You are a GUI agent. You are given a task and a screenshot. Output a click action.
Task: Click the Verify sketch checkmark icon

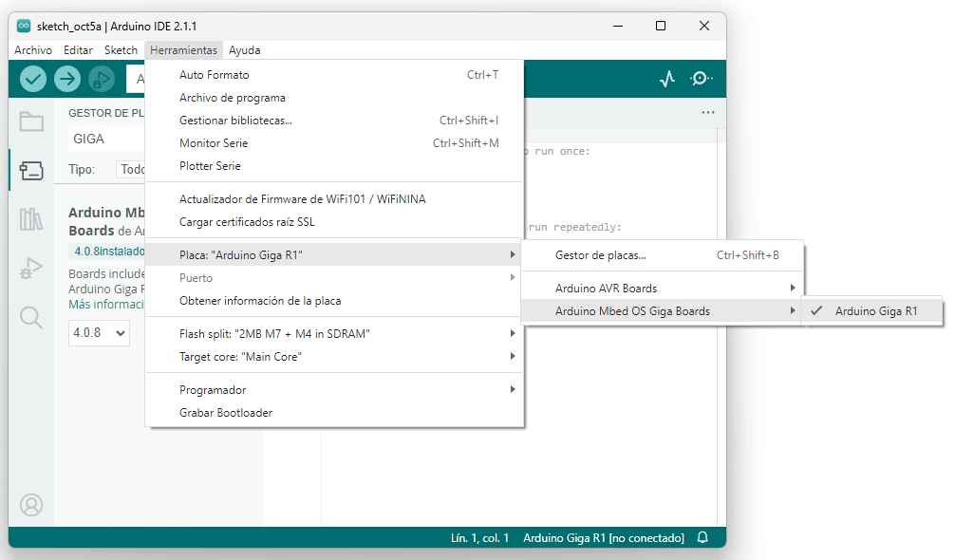click(33, 80)
